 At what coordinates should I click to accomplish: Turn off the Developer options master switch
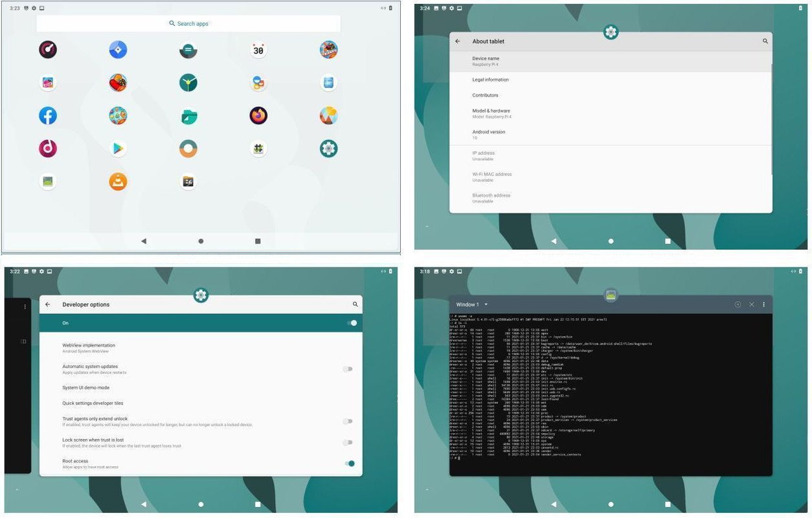pos(352,323)
